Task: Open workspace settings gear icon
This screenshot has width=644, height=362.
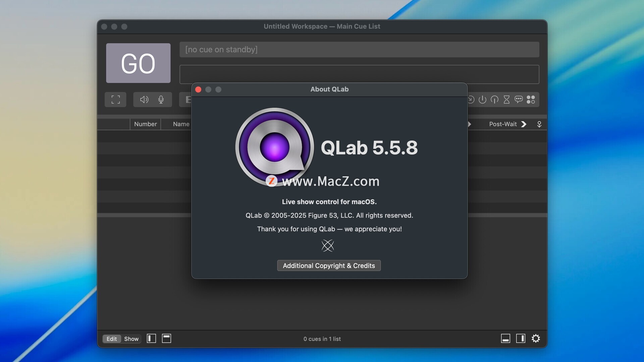Action: (536, 339)
